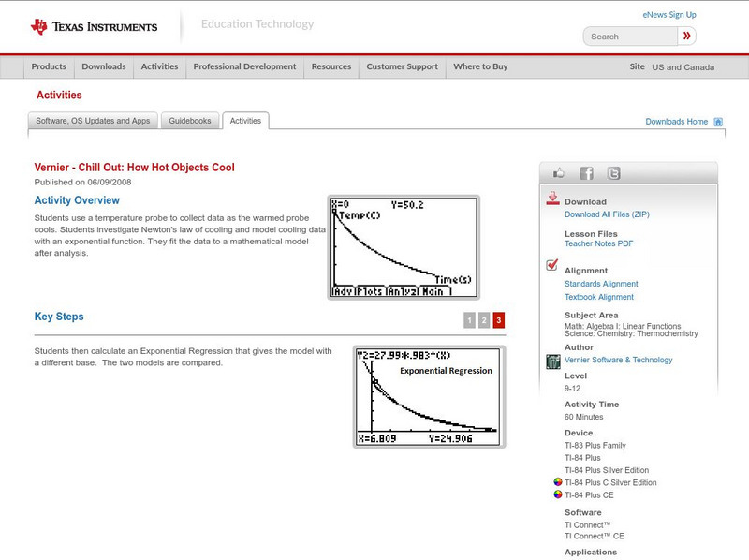Click color icon beside TI-84 Plus C Silver Edition
The width and height of the screenshot is (749, 560).
pyautogui.click(x=557, y=481)
